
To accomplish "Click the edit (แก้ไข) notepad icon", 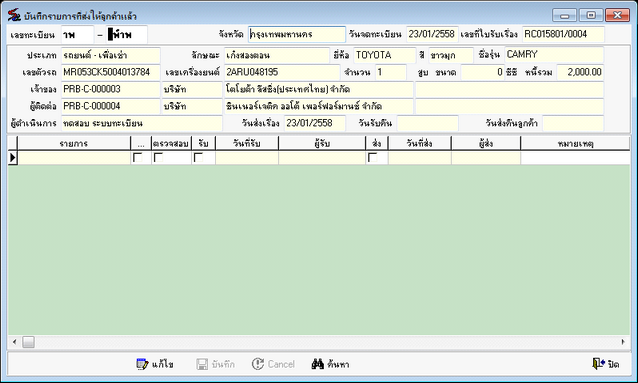I will (x=142, y=364).
